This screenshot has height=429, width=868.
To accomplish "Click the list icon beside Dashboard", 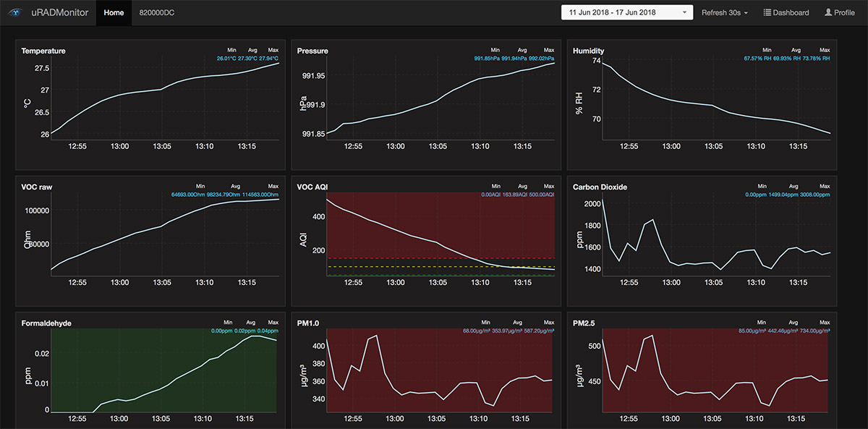I will (x=767, y=12).
